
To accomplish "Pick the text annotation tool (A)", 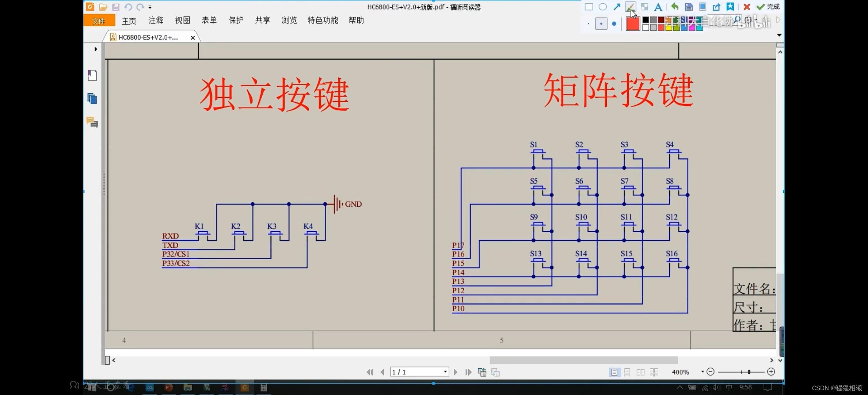I will tap(658, 7).
